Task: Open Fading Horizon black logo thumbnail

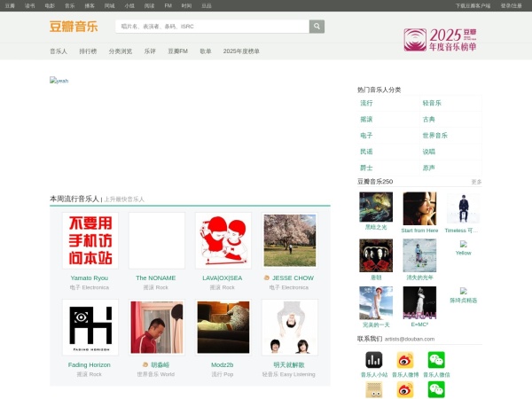Action: pyautogui.click(x=90, y=327)
